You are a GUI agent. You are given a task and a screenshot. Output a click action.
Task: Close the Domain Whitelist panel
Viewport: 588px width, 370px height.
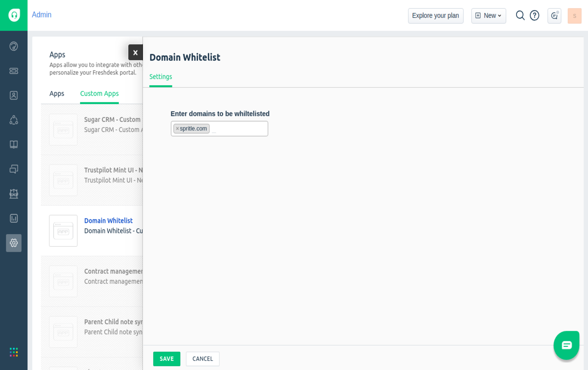click(x=135, y=52)
